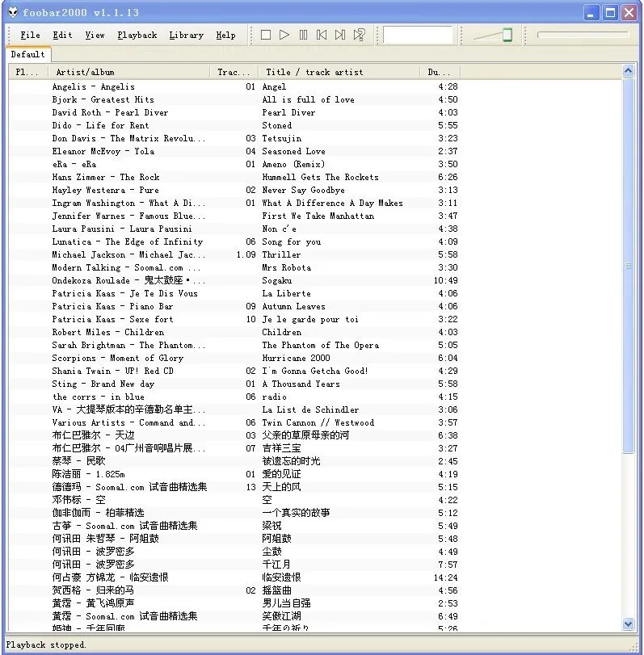
Task: Select What A Difference A Day Makes
Action: coord(332,203)
